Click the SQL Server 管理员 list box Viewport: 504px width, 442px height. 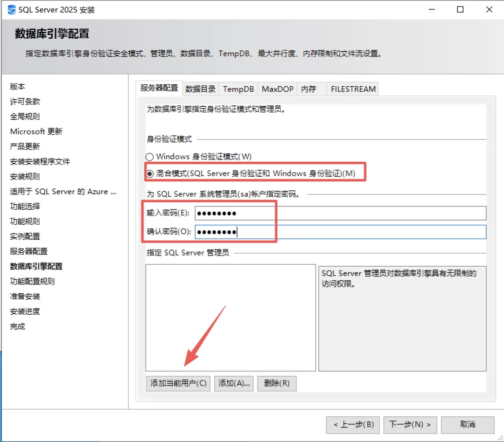point(231,318)
